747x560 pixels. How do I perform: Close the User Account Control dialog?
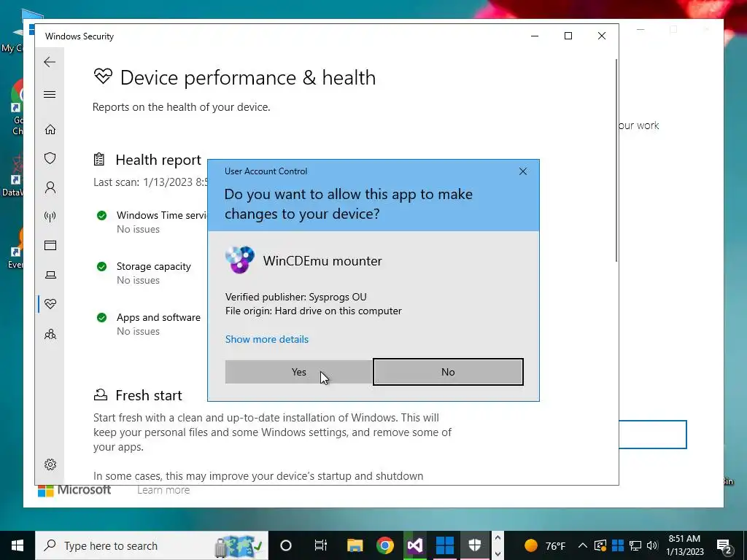click(522, 171)
